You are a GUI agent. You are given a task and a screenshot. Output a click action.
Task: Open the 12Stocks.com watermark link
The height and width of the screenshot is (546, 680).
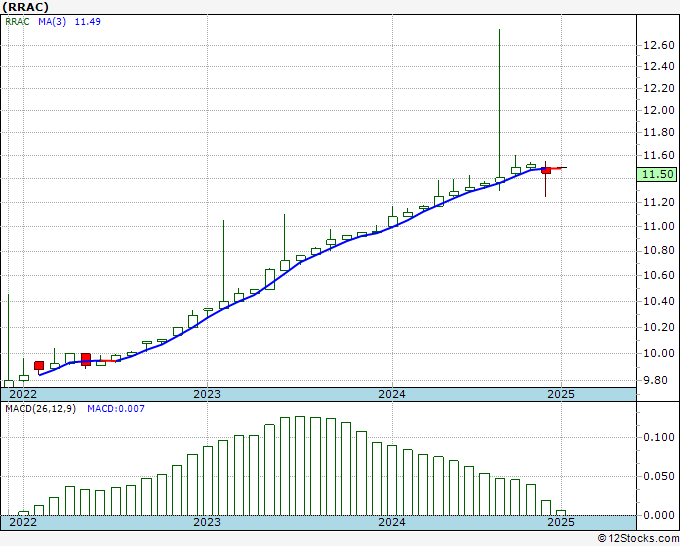636,539
